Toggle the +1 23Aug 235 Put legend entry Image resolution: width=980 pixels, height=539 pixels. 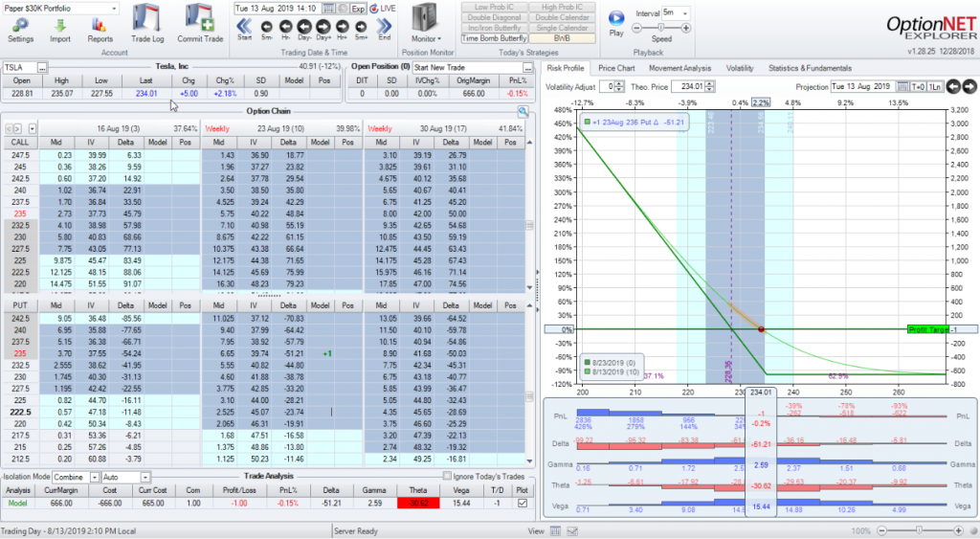click(635, 122)
